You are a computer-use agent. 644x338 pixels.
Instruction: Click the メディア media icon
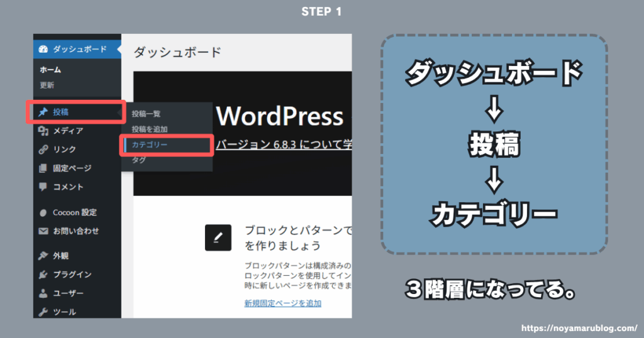click(x=43, y=131)
